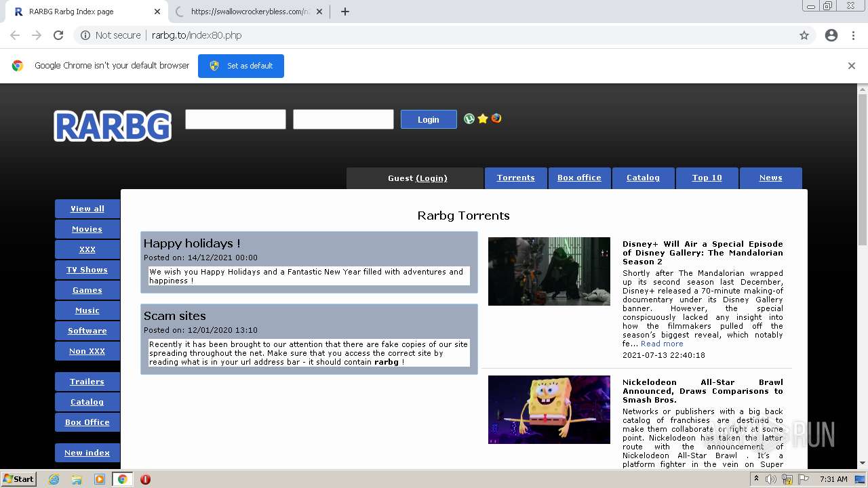Click the Firefox icon beside Login
This screenshot has width=868, height=488.
[496, 119]
